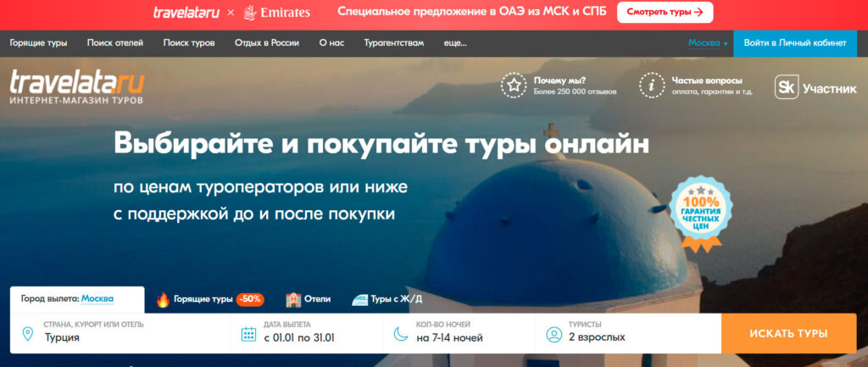
Task: Open the Туристы 2 взрослых selector
Action: tap(628, 333)
